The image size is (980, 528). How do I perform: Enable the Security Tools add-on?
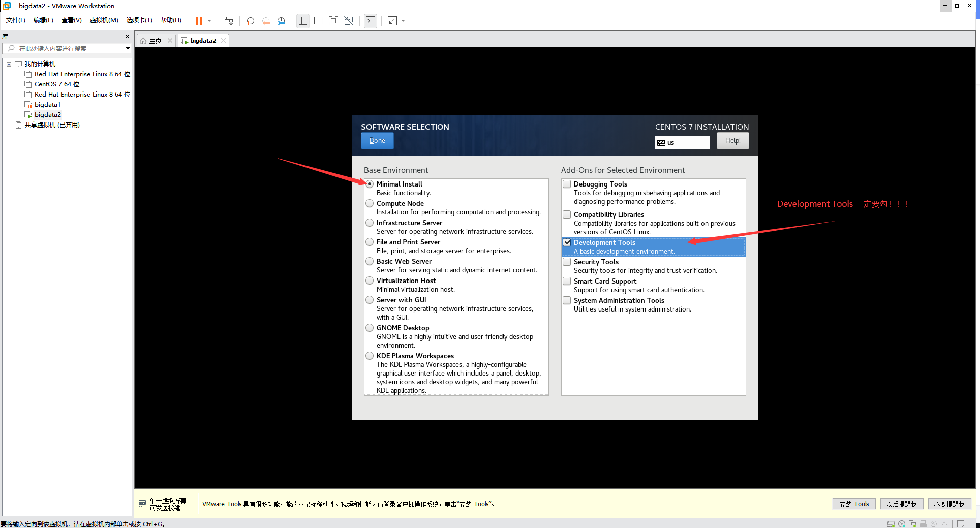tap(566, 262)
